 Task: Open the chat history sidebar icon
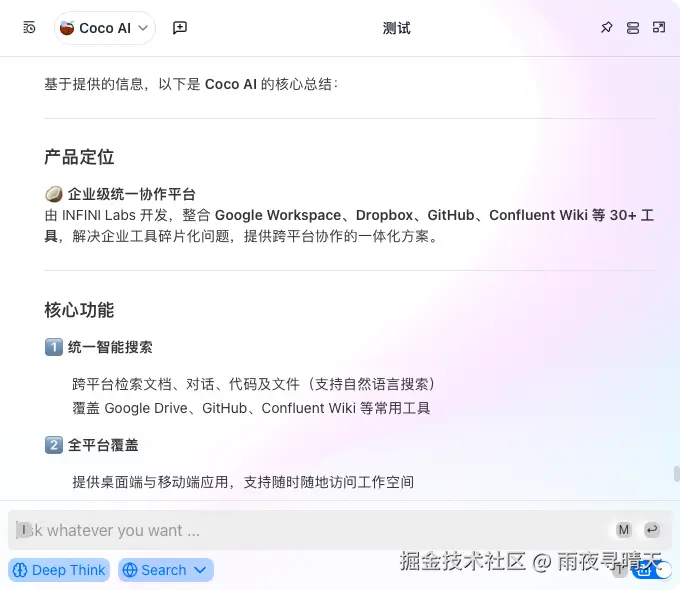(29, 28)
